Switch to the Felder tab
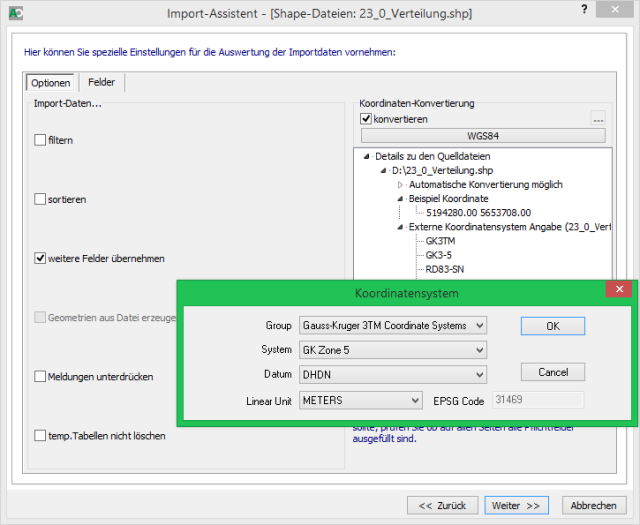The height and width of the screenshot is (525, 640). 101,83
